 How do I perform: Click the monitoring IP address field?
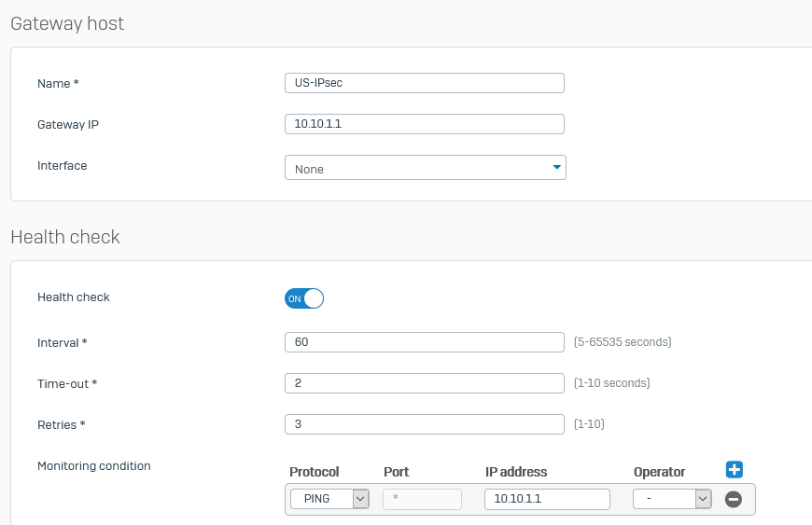coord(547,499)
